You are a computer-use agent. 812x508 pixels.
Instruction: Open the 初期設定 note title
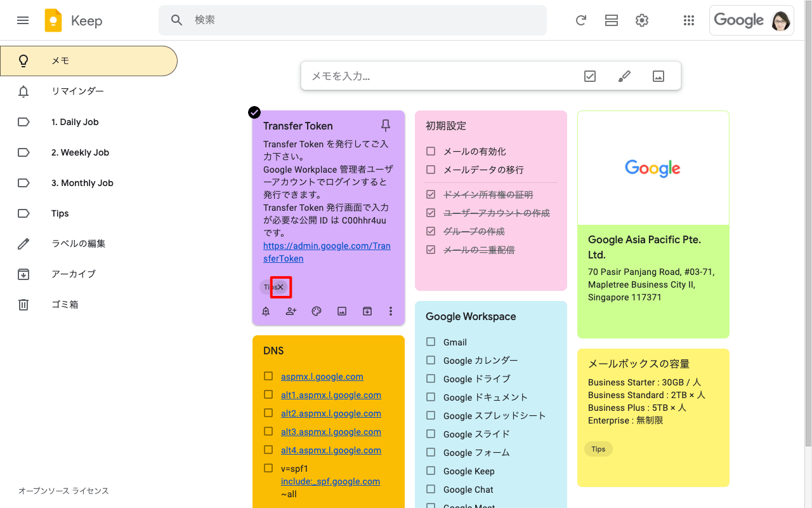[446, 126]
